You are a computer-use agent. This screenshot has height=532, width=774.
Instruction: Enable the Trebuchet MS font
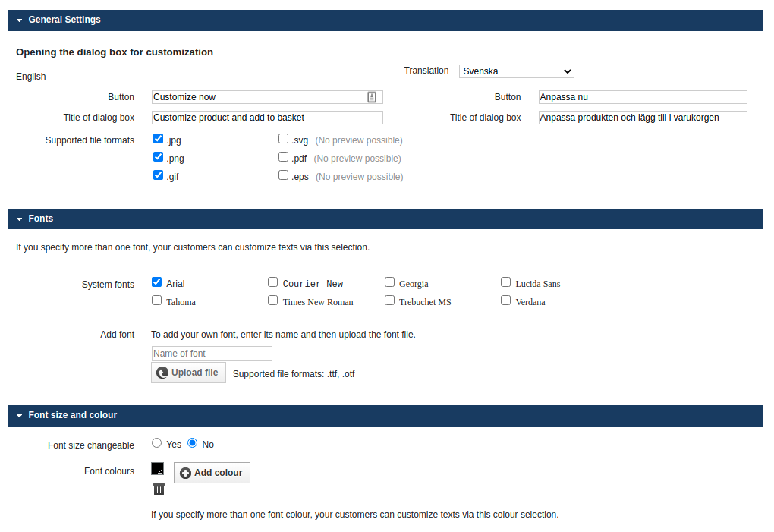(389, 301)
